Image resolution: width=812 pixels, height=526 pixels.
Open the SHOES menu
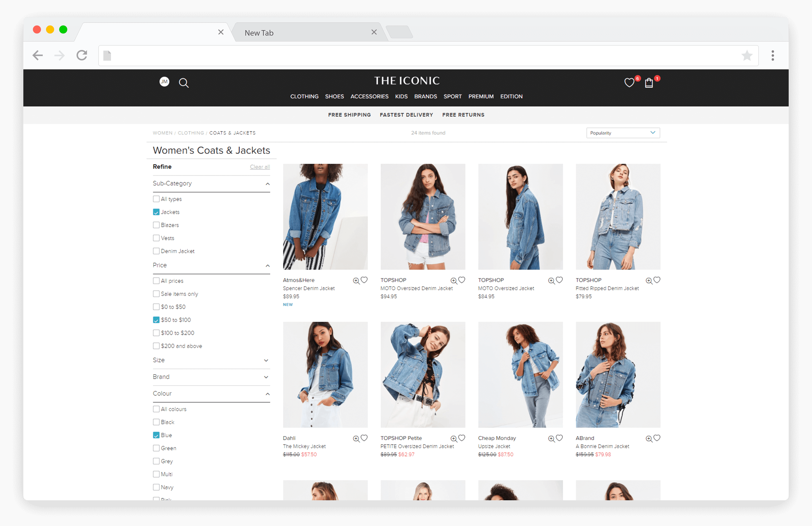(334, 97)
